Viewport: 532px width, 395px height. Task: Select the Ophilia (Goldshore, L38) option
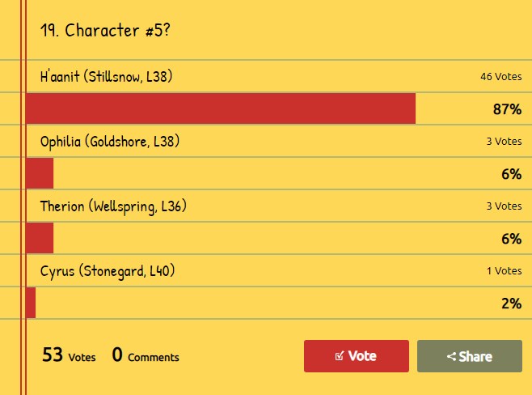pyautogui.click(x=110, y=142)
